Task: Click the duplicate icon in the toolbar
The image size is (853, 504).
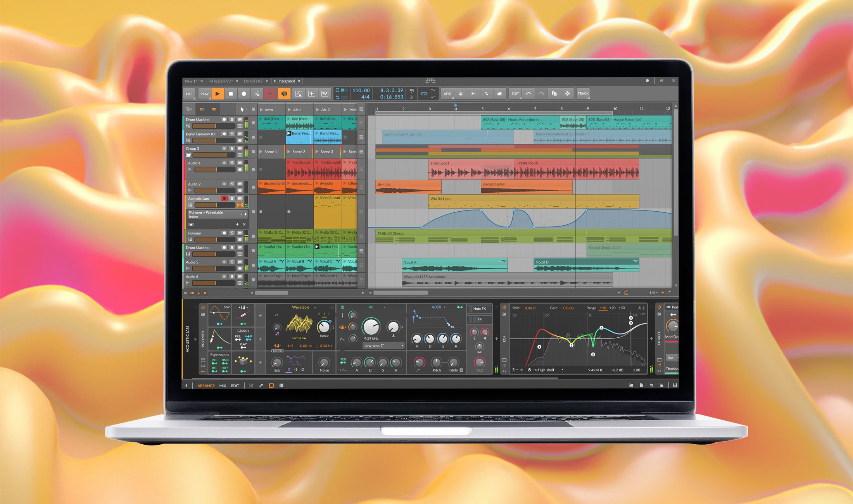Action: pos(554,94)
